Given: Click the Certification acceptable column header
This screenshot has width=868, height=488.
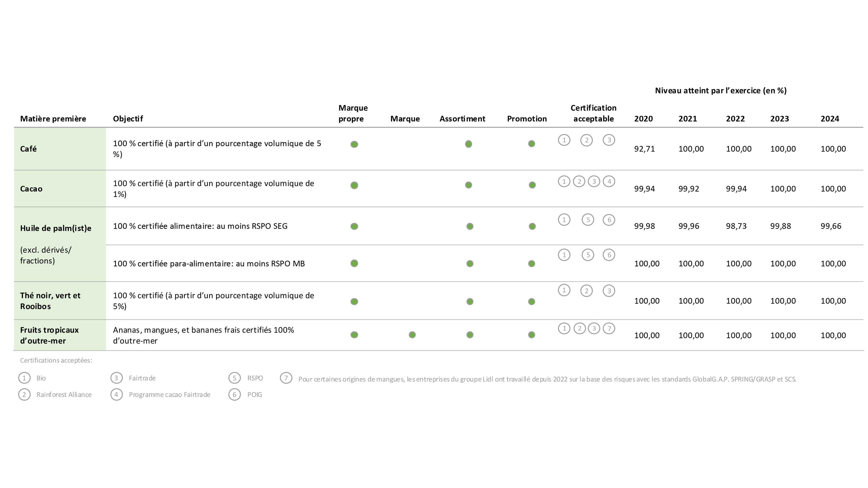Looking at the screenshot, I should coord(593,113).
